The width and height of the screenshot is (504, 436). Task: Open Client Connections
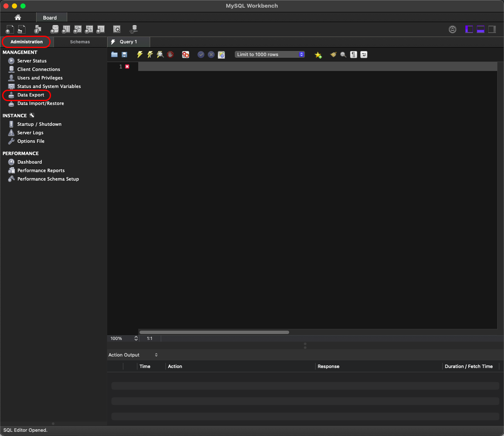coord(39,69)
